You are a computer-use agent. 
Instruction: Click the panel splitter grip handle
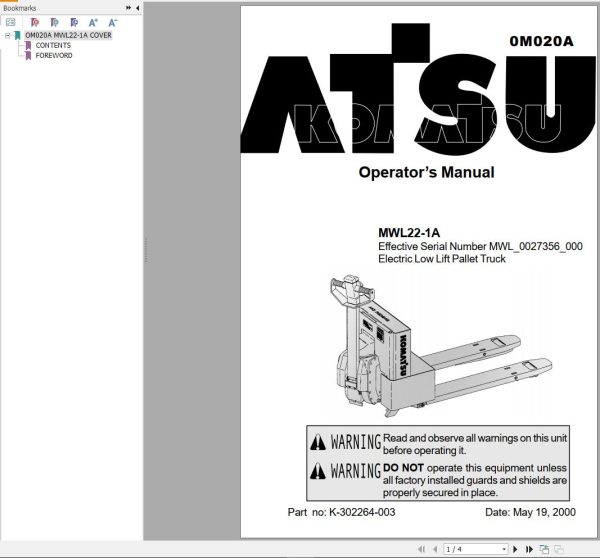tap(146, 250)
